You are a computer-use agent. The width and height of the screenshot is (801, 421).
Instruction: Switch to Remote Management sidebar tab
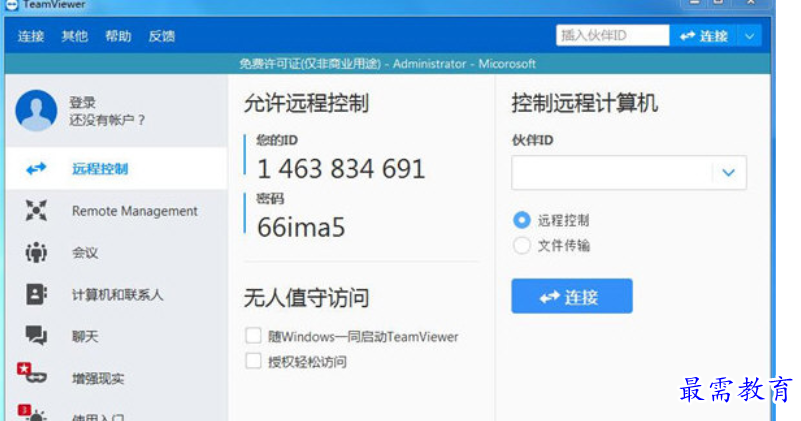click(116, 210)
